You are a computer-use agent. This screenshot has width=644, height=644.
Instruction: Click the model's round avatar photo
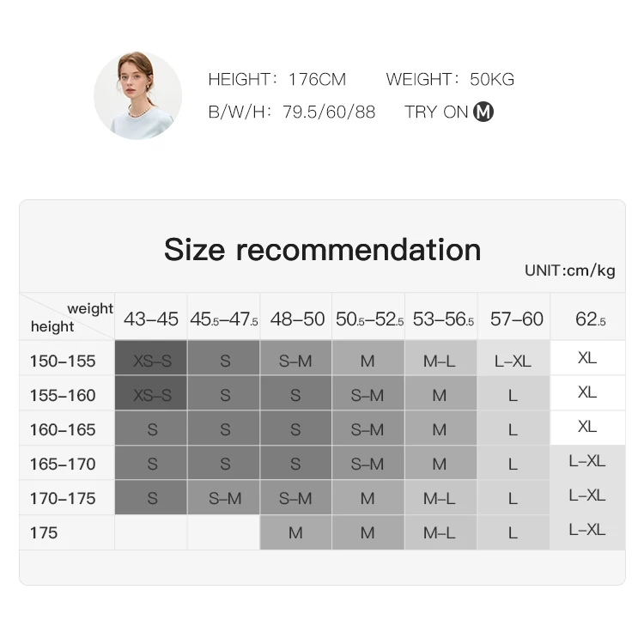click(x=137, y=95)
